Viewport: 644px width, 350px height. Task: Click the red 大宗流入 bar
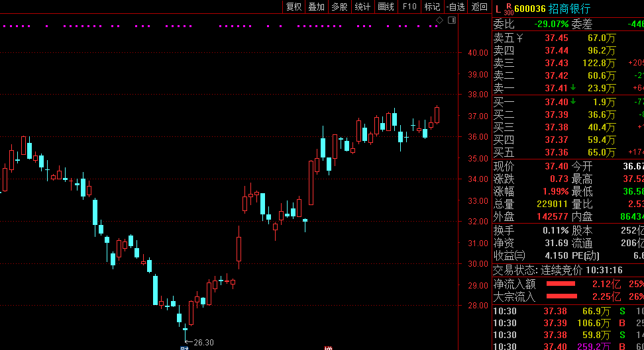pos(561,296)
